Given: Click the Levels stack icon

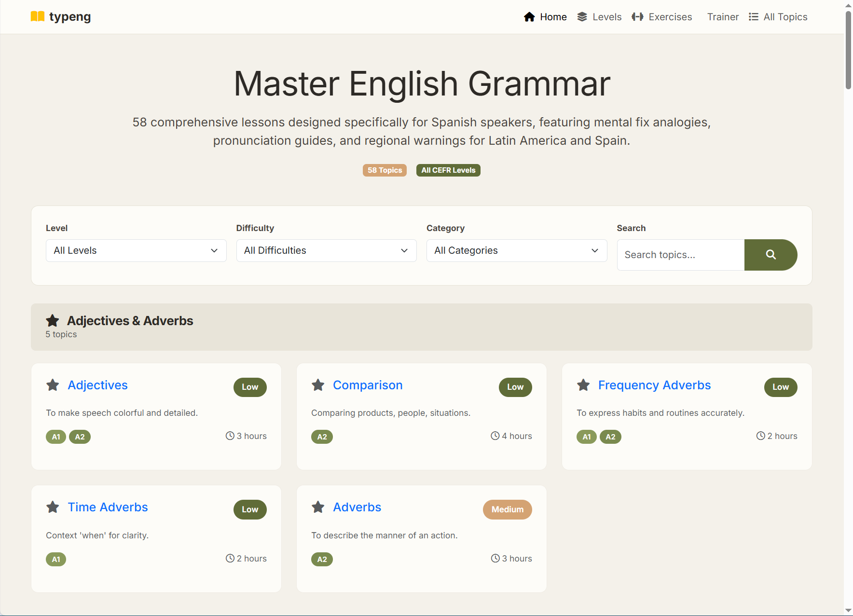Looking at the screenshot, I should (582, 17).
